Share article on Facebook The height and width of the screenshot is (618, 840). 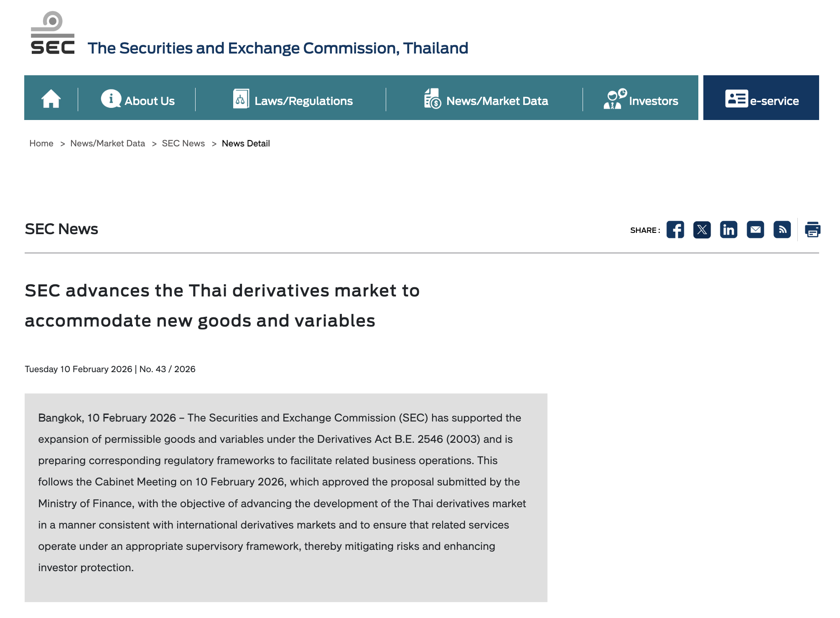pos(675,230)
